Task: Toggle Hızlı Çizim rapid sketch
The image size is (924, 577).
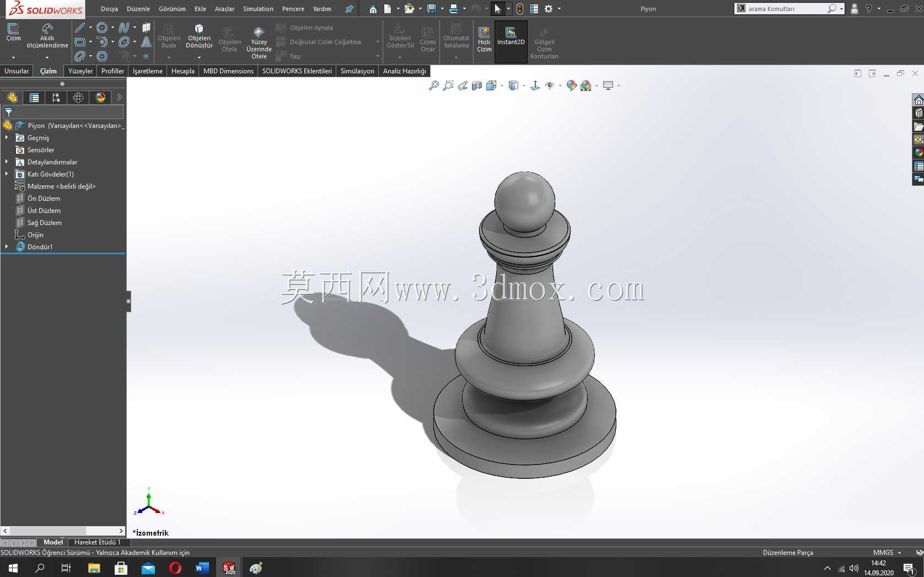Action: coord(484,39)
